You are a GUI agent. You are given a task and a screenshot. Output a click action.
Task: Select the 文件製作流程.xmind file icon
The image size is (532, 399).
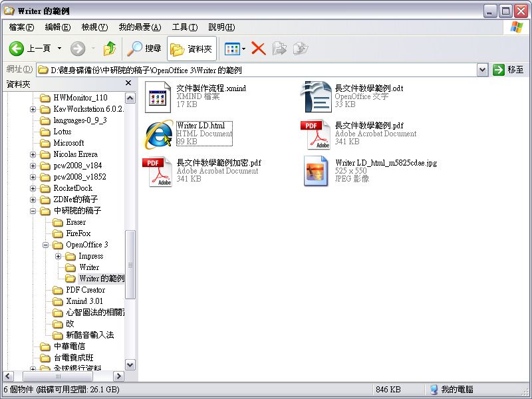tap(158, 97)
